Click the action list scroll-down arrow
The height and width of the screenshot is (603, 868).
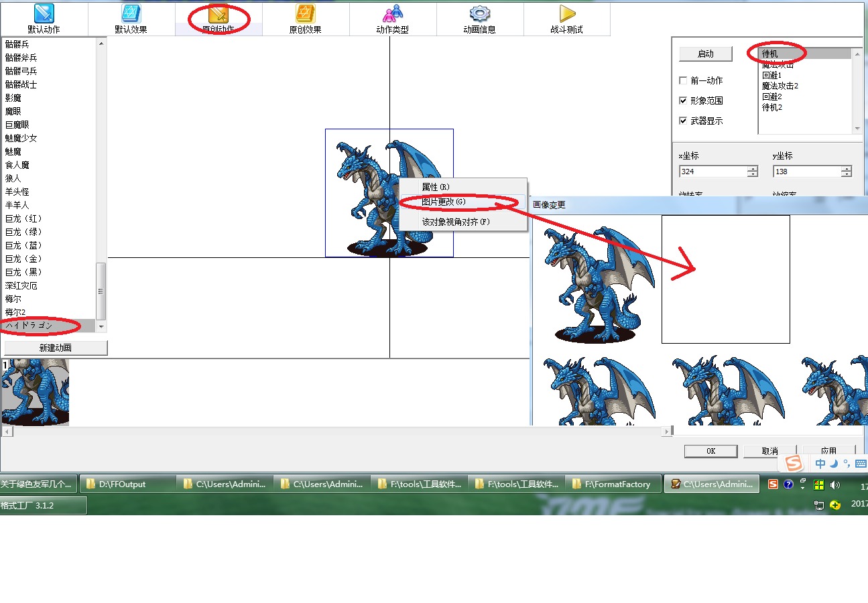[x=857, y=129]
